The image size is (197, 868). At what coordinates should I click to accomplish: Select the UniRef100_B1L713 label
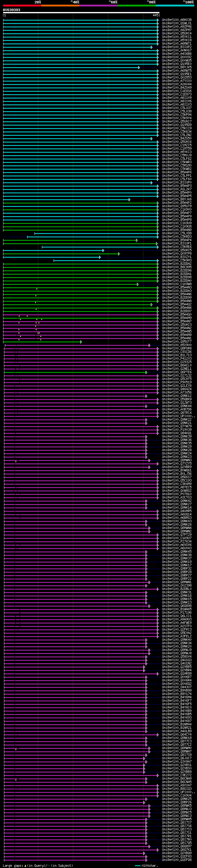tap(177, 355)
